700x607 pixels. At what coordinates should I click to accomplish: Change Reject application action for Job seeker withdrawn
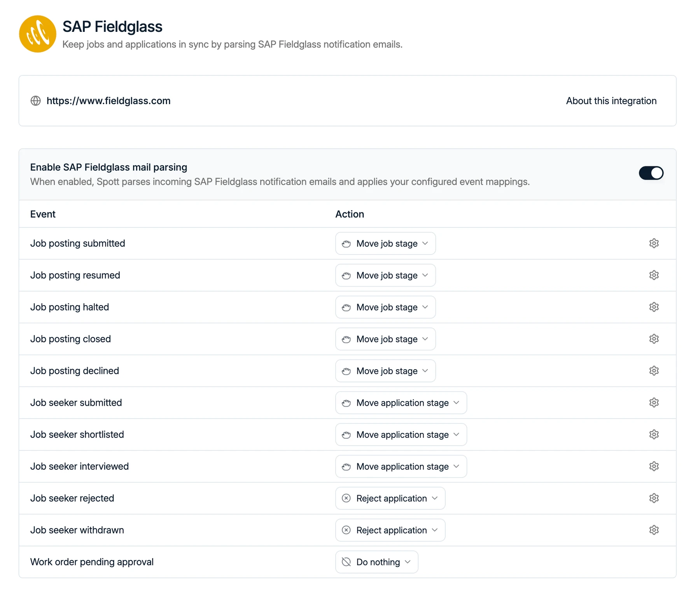click(x=390, y=530)
